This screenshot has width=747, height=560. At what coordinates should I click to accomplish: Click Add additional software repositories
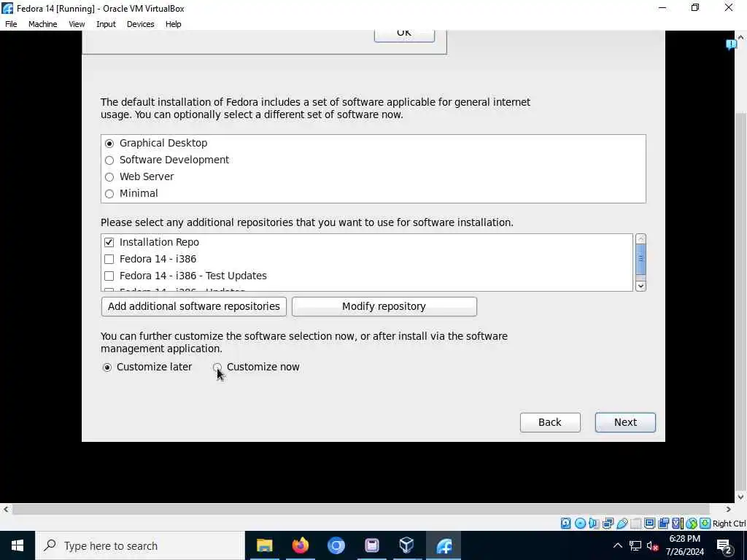tap(194, 306)
